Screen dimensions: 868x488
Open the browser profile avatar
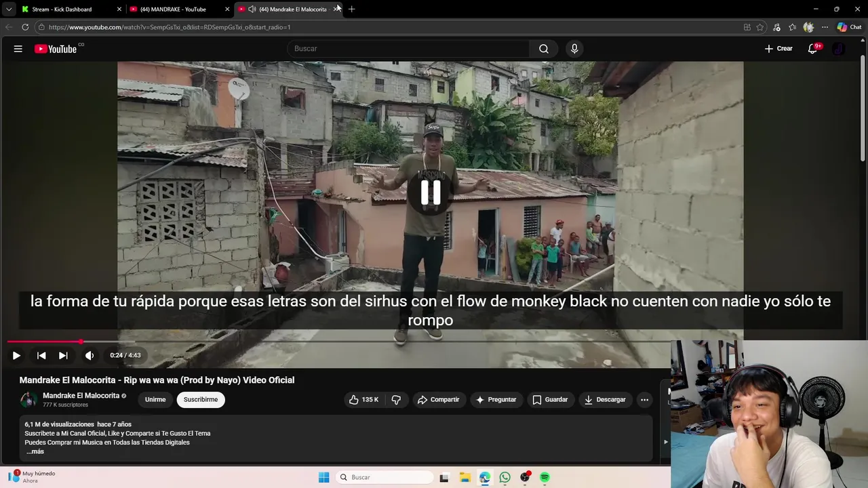pyautogui.click(x=808, y=27)
